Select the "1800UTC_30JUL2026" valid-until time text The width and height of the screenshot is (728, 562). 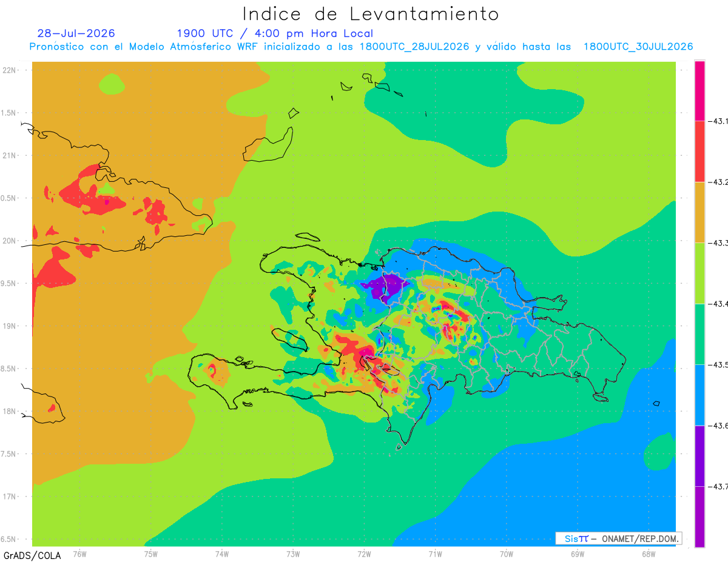coord(638,47)
